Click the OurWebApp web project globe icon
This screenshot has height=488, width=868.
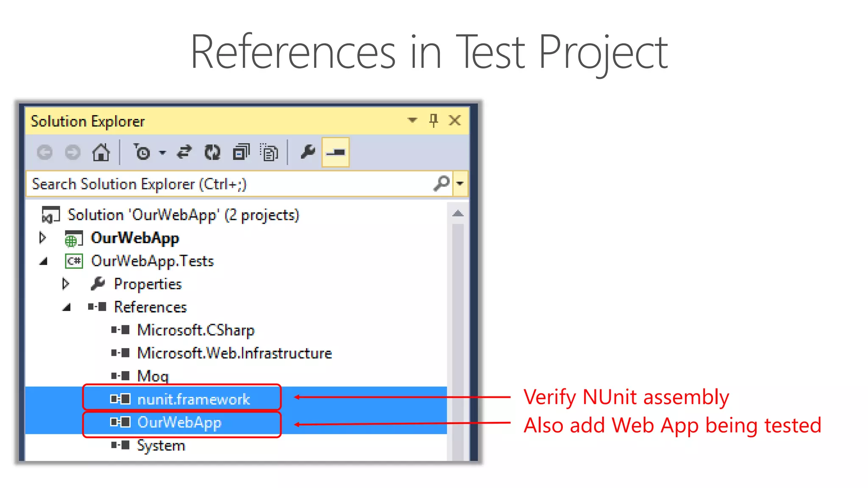pyautogui.click(x=73, y=238)
